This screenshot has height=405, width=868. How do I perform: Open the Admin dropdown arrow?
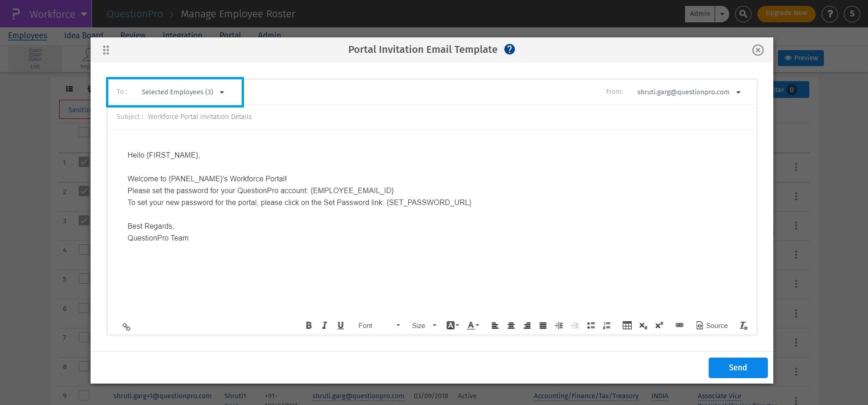(722, 14)
